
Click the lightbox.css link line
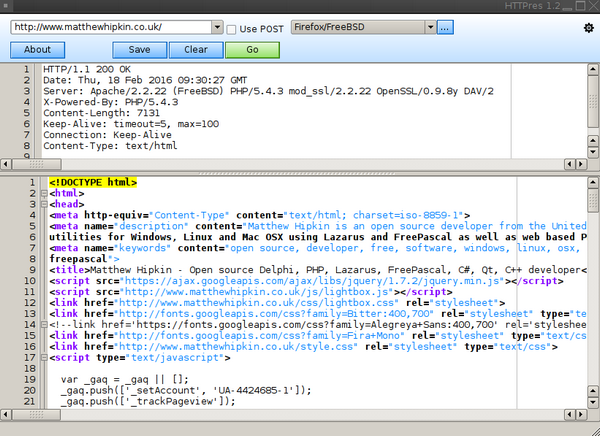coord(277,303)
